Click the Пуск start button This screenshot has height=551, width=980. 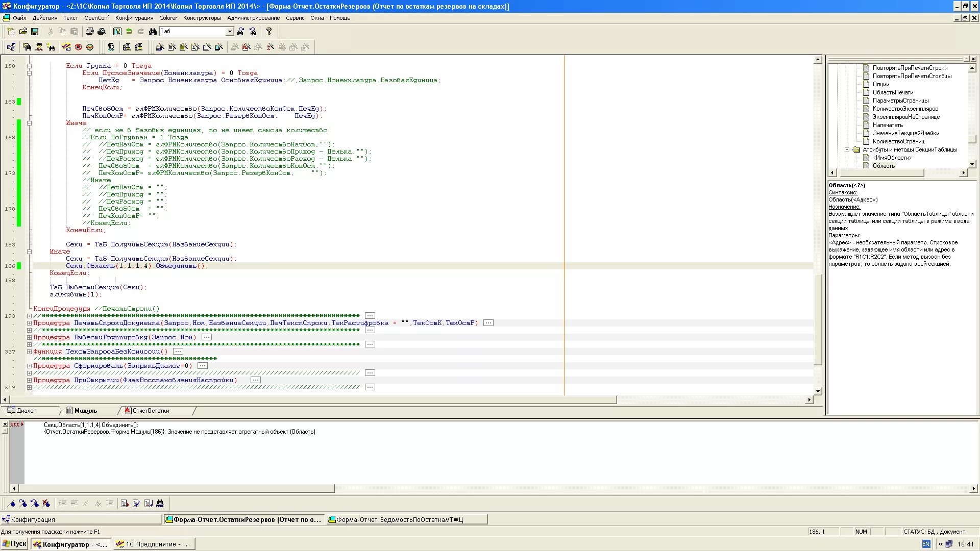pos(14,544)
